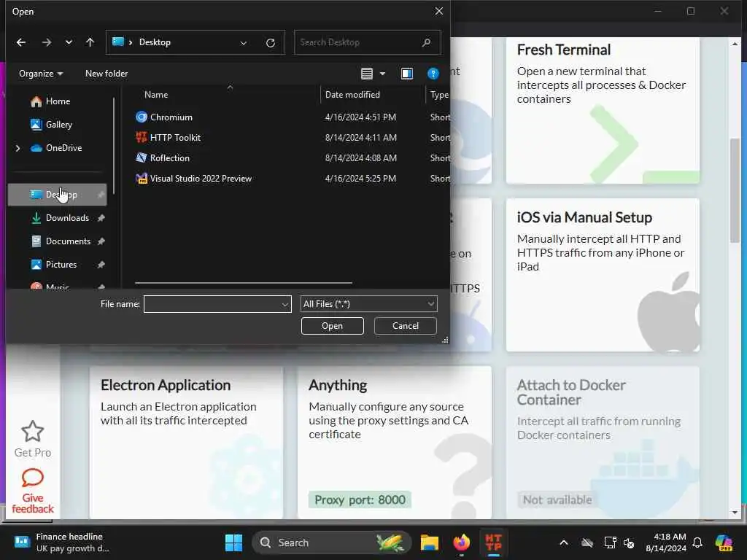Open help with the blue question mark icon

pyautogui.click(x=433, y=74)
